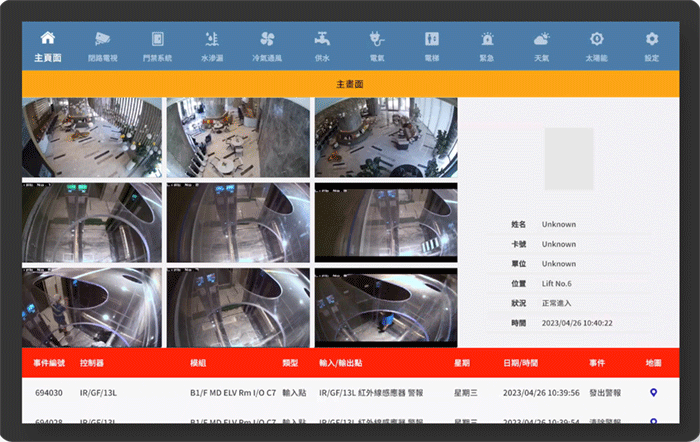
Task: Open the 緊急 emergency alarm icon
Action: click(x=487, y=46)
